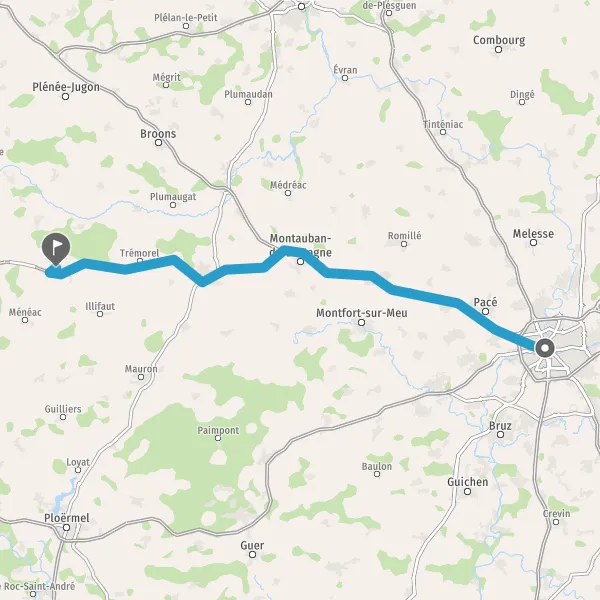Click the route start circle marker in Rennes

point(545,349)
